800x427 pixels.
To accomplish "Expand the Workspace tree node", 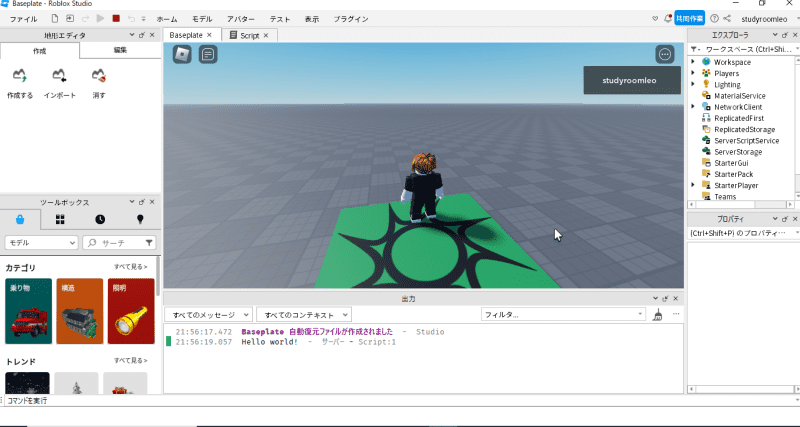I will coord(693,62).
